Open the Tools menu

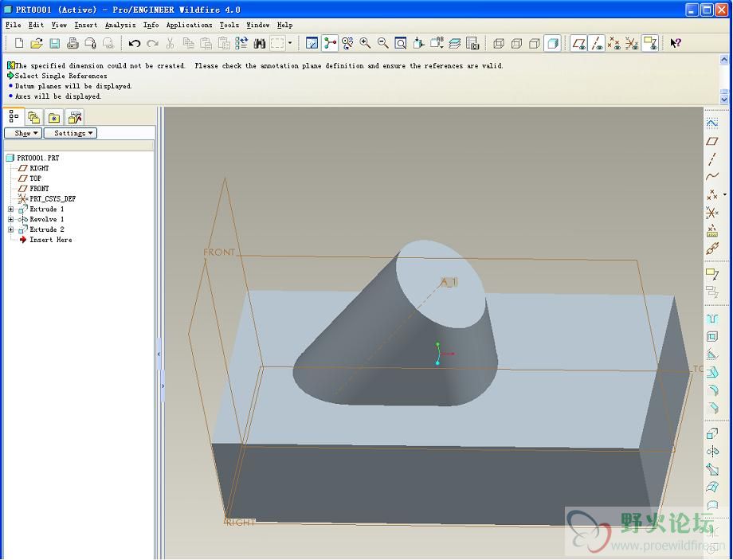229,25
